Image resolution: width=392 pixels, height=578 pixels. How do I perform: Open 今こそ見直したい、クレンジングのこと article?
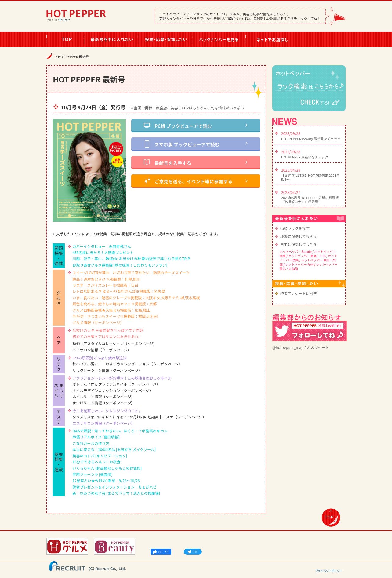107,411
